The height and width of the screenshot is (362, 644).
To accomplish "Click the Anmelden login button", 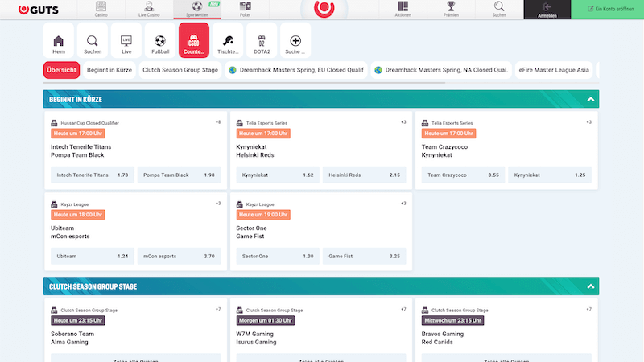I will (547, 10).
